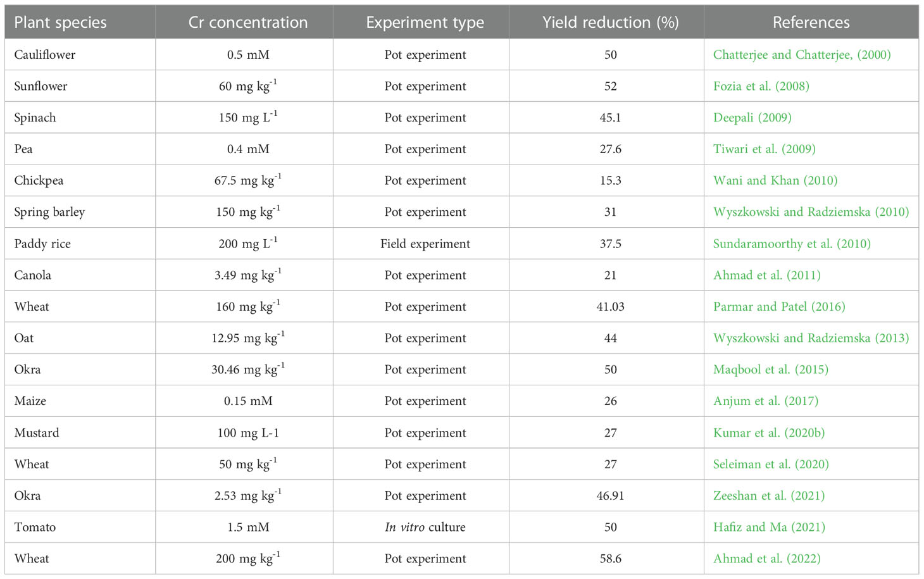Select the 41.03 yield reduction value

(610, 307)
